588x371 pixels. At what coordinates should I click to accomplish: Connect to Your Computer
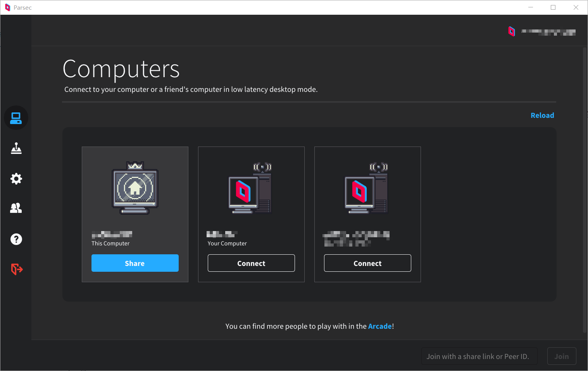pyautogui.click(x=251, y=263)
